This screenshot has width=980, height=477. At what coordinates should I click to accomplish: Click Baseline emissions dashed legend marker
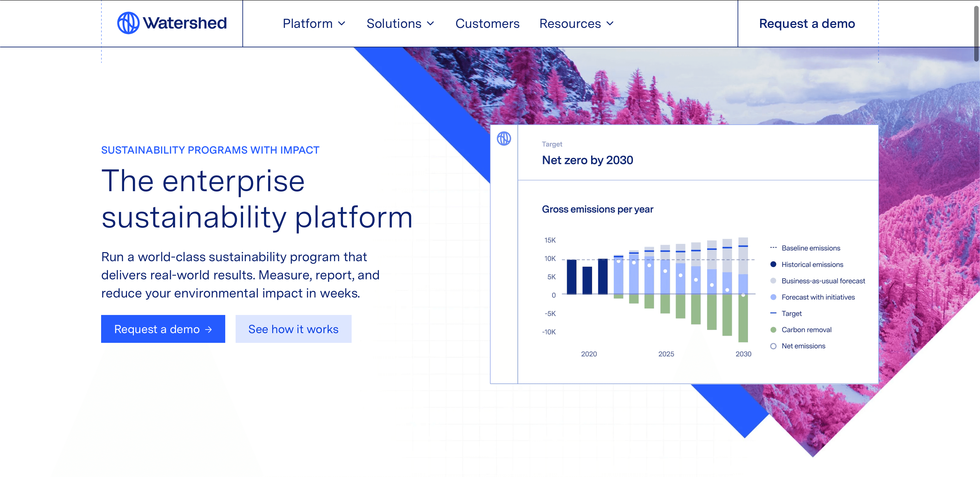(x=773, y=248)
